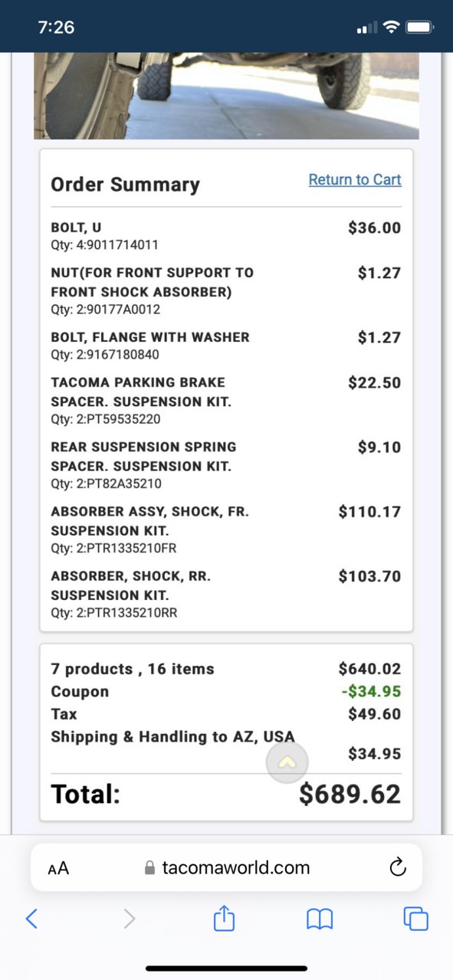
Task: Tap the Safari forward arrow
Action: [x=130, y=918]
